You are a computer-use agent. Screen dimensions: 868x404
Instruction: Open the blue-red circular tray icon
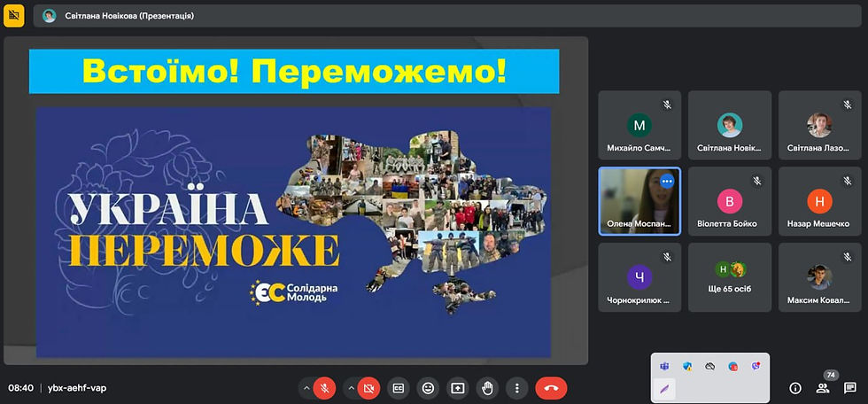click(x=733, y=367)
